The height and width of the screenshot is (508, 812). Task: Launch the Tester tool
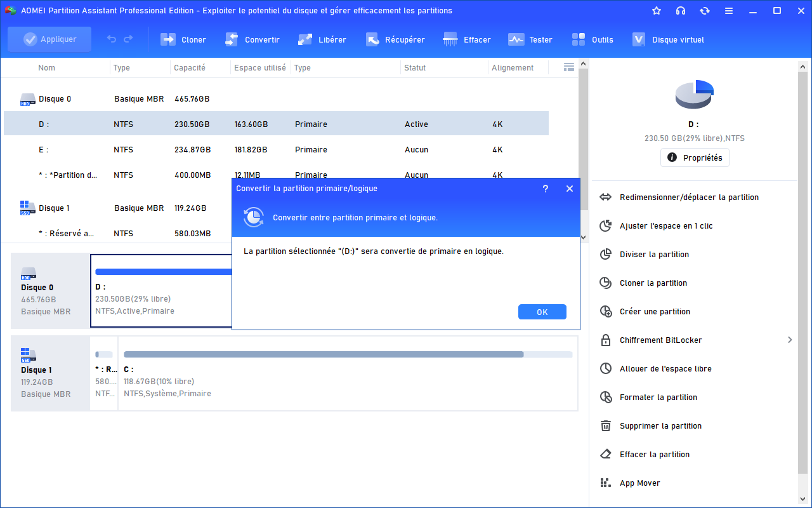pos(516,39)
